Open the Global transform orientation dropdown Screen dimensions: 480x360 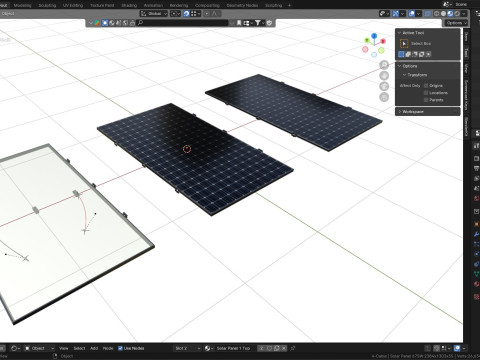coord(154,13)
